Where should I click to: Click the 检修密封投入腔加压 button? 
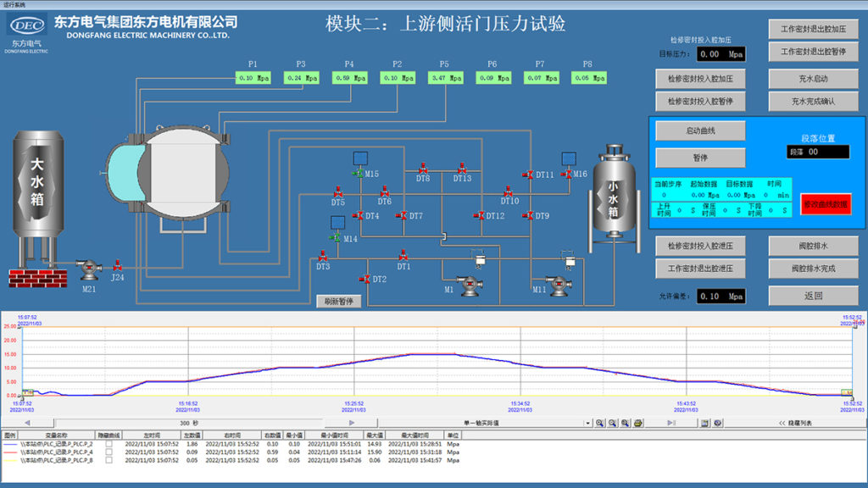[700, 79]
